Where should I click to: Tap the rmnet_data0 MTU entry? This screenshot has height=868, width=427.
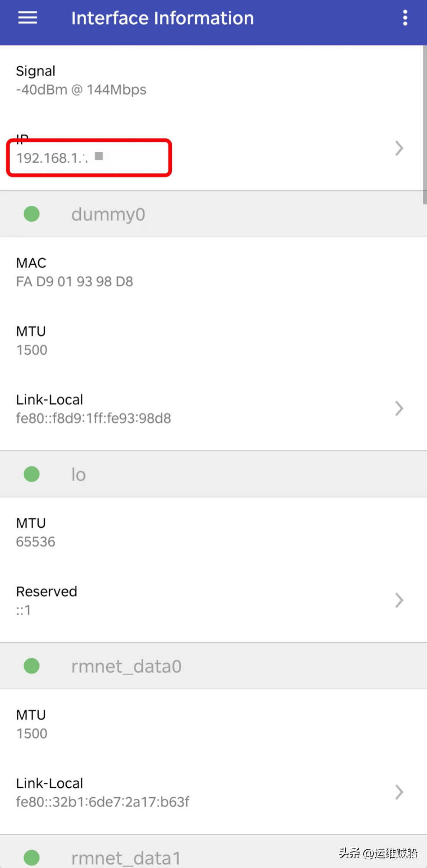tap(32, 724)
